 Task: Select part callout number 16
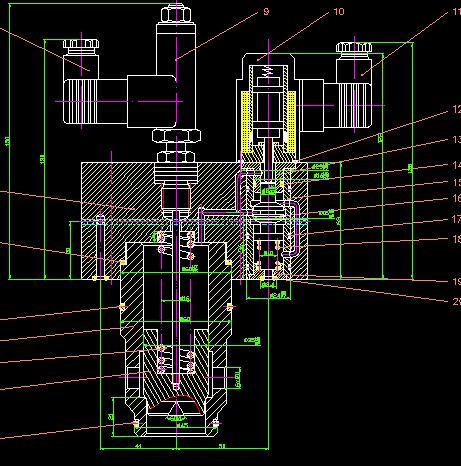456,198
